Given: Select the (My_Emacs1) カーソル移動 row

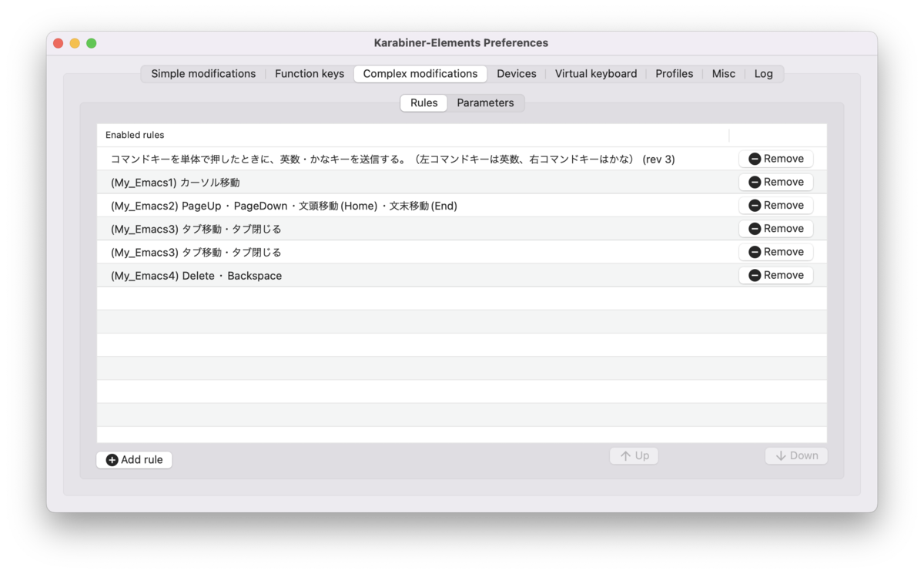Looking at the screenshot, I should click(x=462, y=182).
